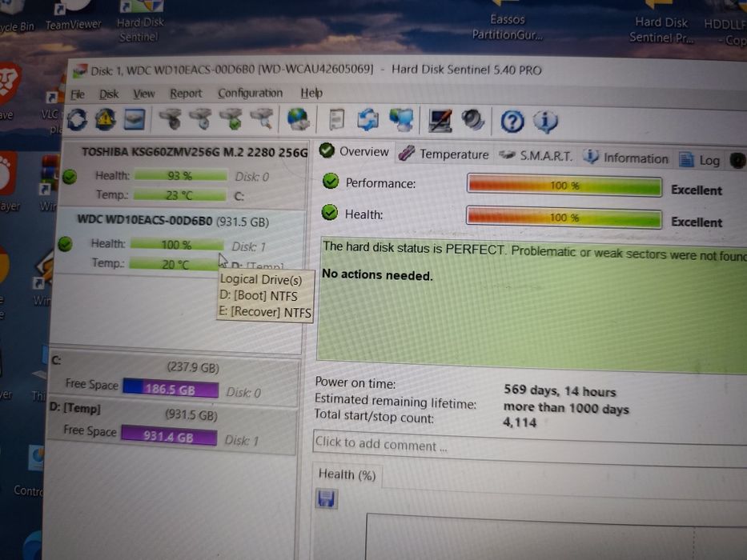Click the TOSHIBA 93 % health bar
The width and height of the screenshot is (747, 560).
(x=180, y=176)
